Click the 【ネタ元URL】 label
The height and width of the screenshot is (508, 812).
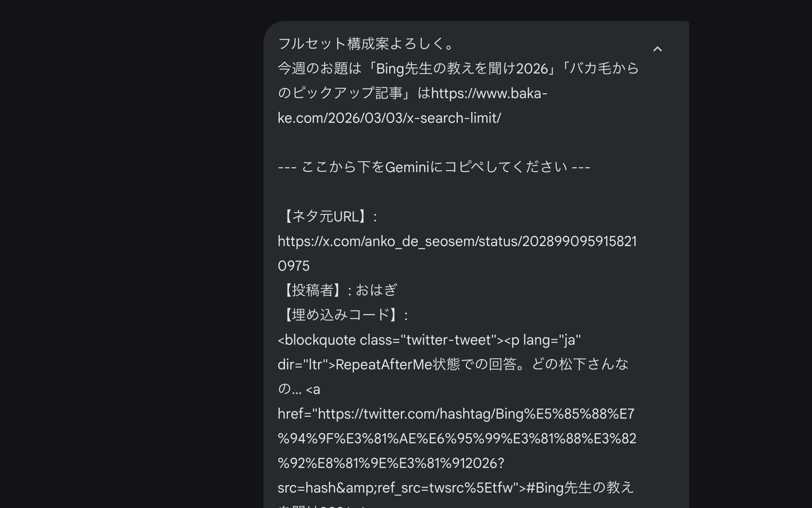tap(325, 217)
